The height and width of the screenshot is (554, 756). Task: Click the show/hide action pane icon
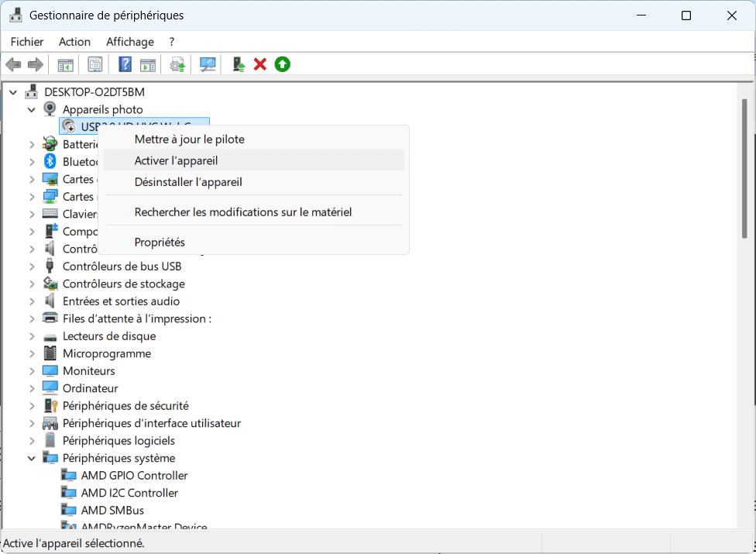(x=148, y=64)
